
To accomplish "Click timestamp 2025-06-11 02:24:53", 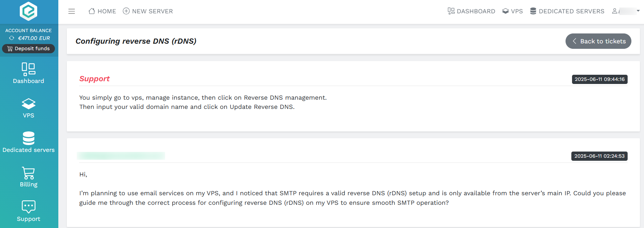I will pos(599,156).
